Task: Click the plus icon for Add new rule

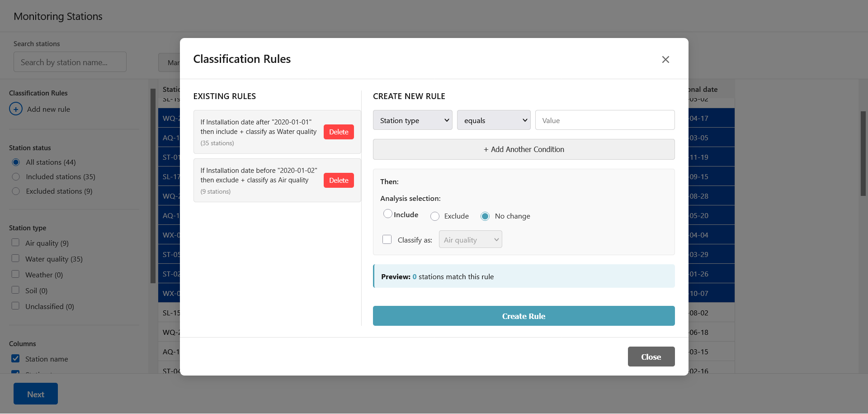Action: (x=16, y=109)
